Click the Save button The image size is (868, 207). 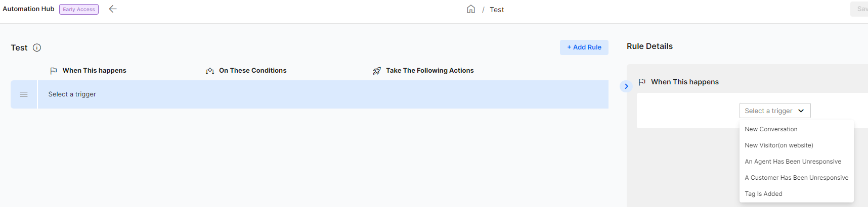(x=859, y=9)
